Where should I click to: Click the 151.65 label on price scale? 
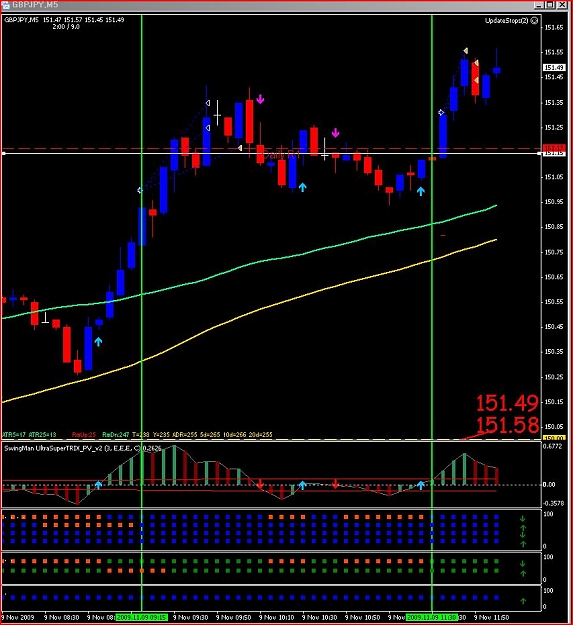pos(554,28)
